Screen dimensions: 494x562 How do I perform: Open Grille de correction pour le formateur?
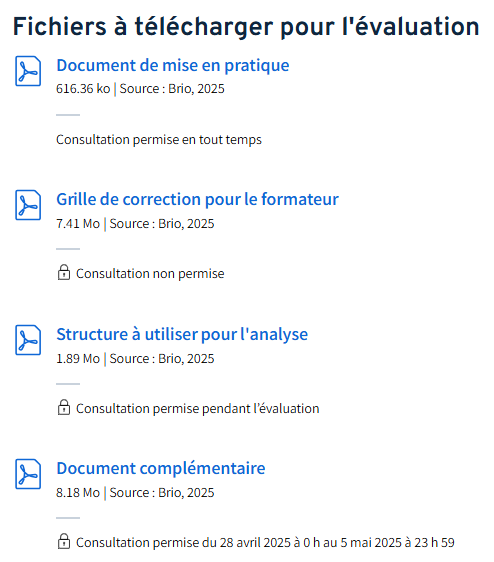point(198,199)
